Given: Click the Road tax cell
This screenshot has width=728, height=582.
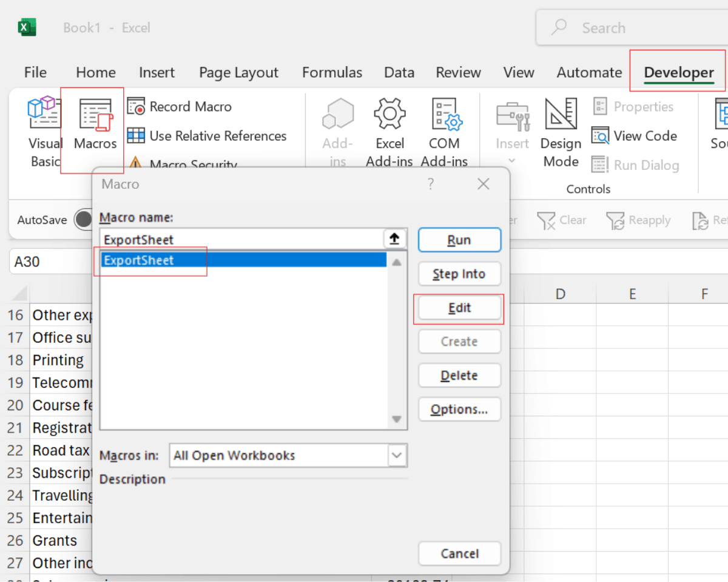Looking at the screenshot, I should [x=61, y=450].
